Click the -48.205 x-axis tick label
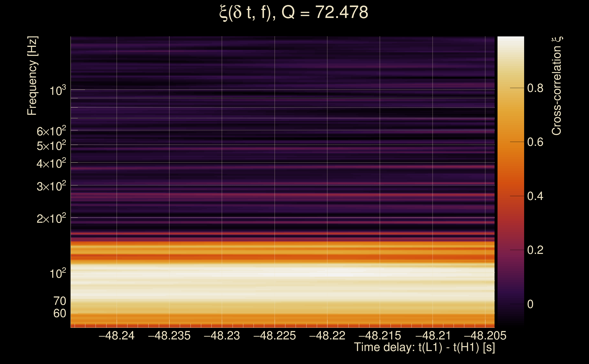 (x=485, y=336)
